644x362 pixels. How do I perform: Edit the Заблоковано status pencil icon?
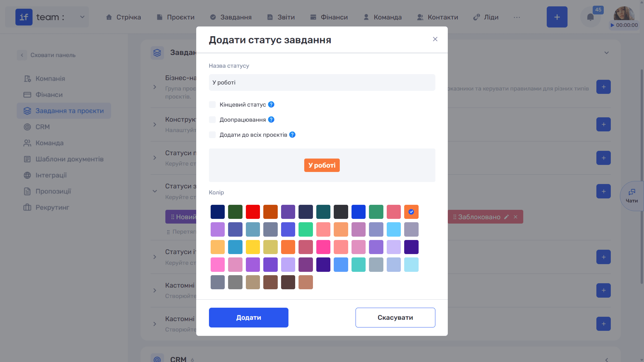click(x=506, y=217)
